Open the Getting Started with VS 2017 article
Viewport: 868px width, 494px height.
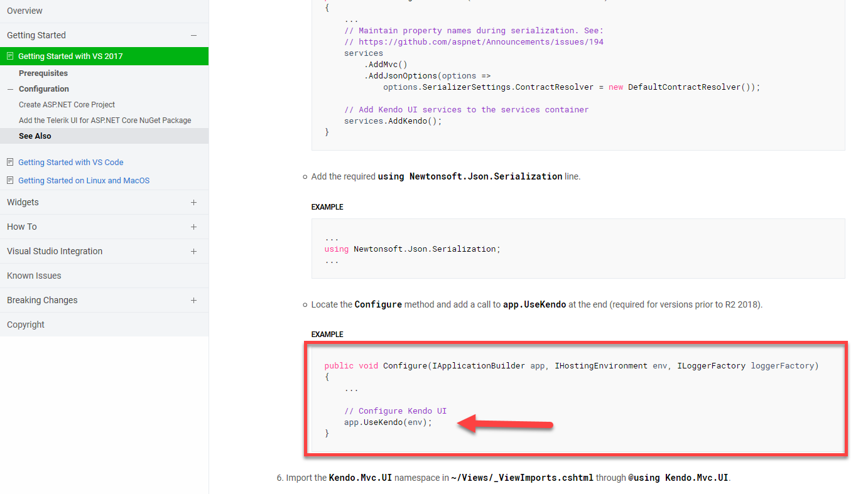pyautogui.click(x=70, y=56)
